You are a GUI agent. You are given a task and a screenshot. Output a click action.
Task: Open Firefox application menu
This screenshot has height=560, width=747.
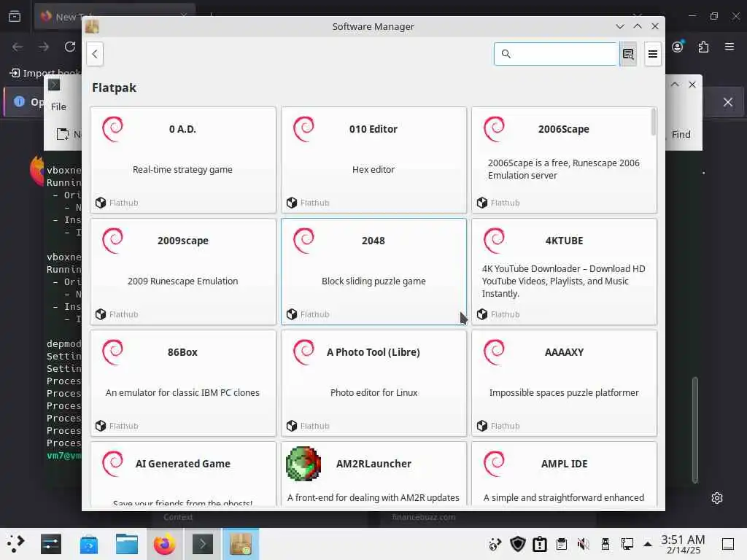(729, 47)
